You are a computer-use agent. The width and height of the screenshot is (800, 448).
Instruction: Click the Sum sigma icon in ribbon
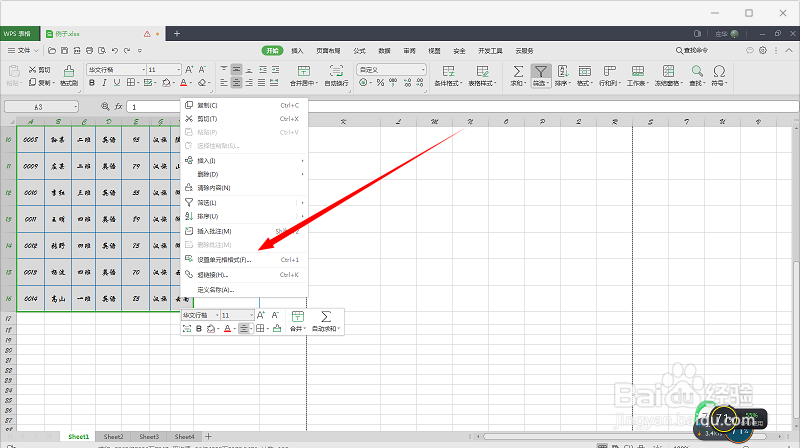coord(518,71)
